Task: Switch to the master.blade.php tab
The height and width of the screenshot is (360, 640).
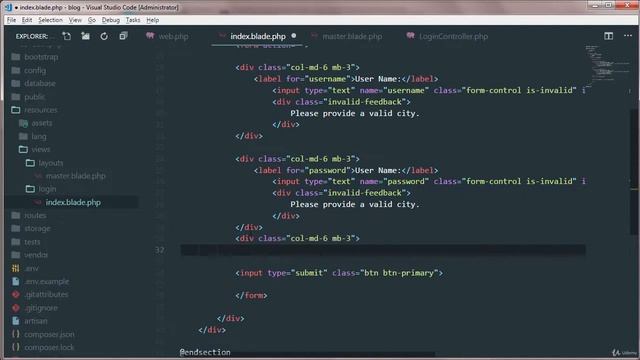Action: 352,36
